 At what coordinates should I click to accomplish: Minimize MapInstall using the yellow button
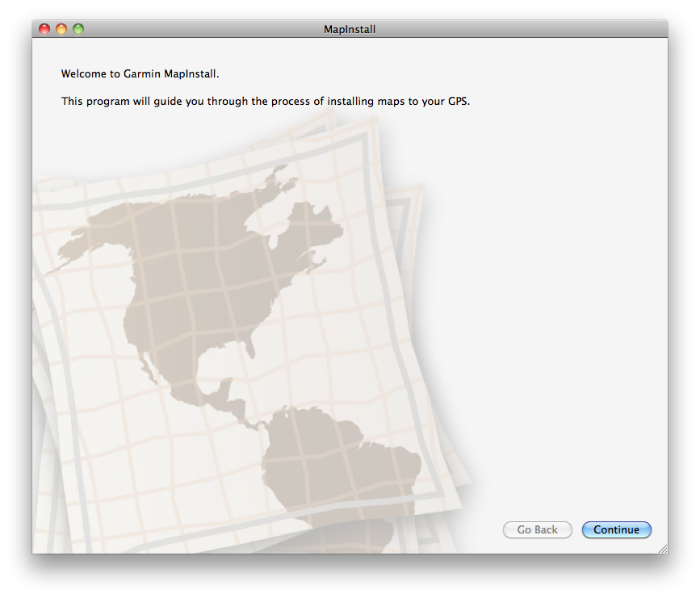click(x=61, y=29)
